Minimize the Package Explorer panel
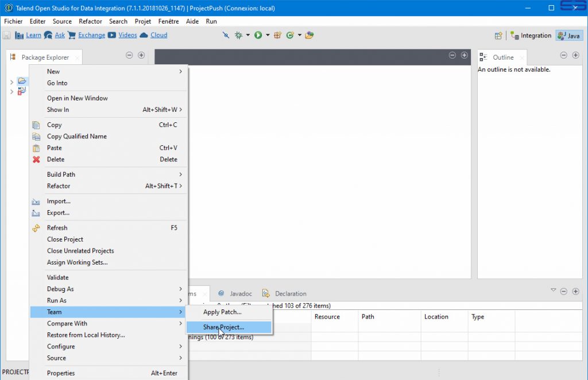588x380 pixels. 129,56
